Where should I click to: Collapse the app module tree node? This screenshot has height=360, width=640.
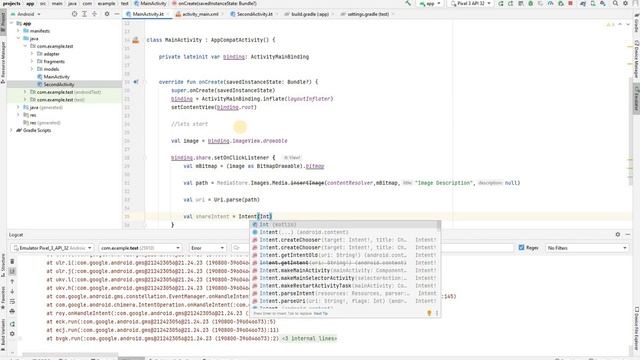pos(12,23)
